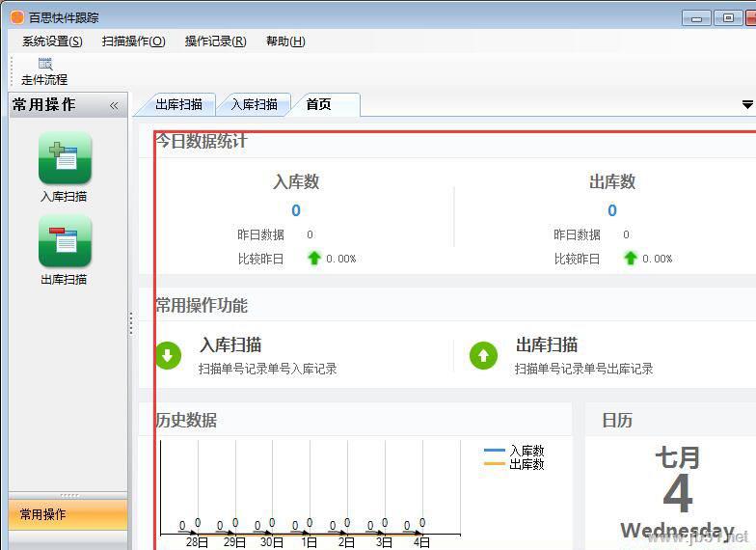
Task: Click the 入库数 blue legend entry
Action: coord(514,451)
